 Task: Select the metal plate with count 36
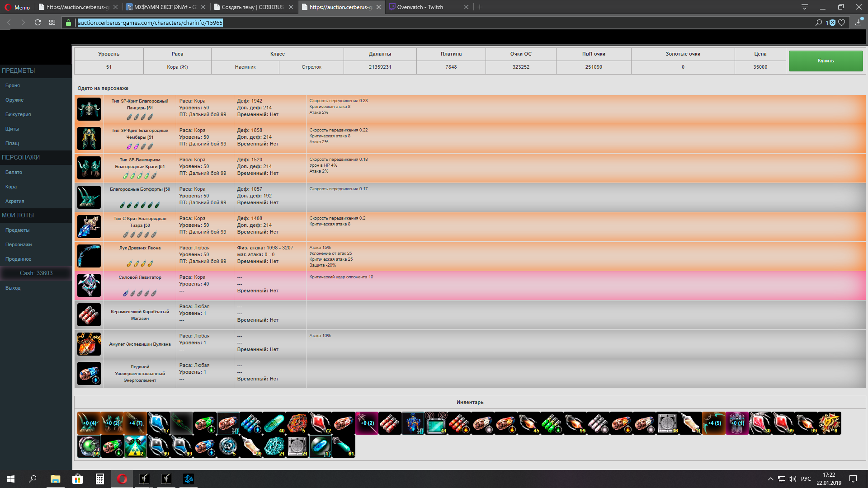[x=667, y=423]
